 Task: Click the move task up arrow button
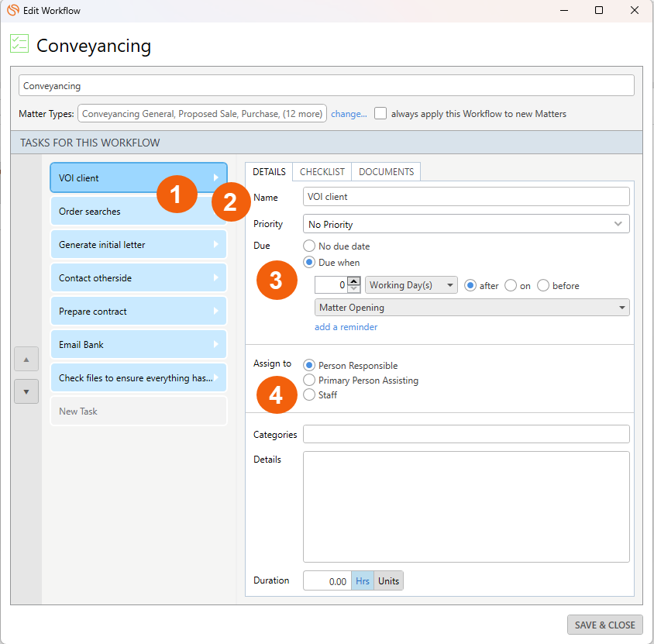point(26,360)
